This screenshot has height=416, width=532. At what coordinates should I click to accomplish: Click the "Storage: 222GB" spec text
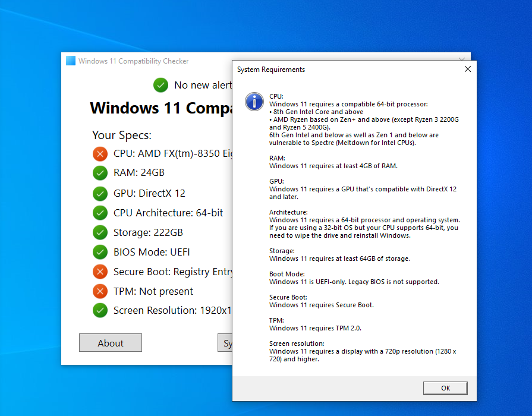[x=148, y=232]
